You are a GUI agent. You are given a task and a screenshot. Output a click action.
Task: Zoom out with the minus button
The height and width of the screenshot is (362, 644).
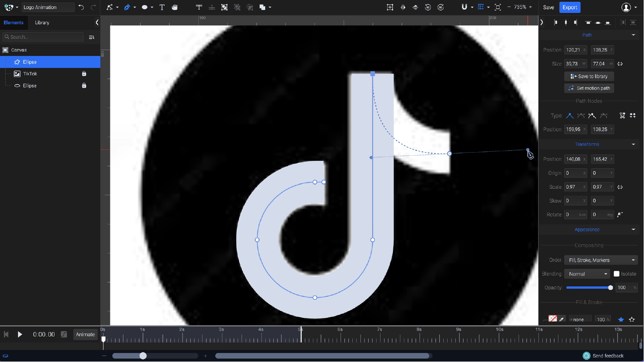509,7
